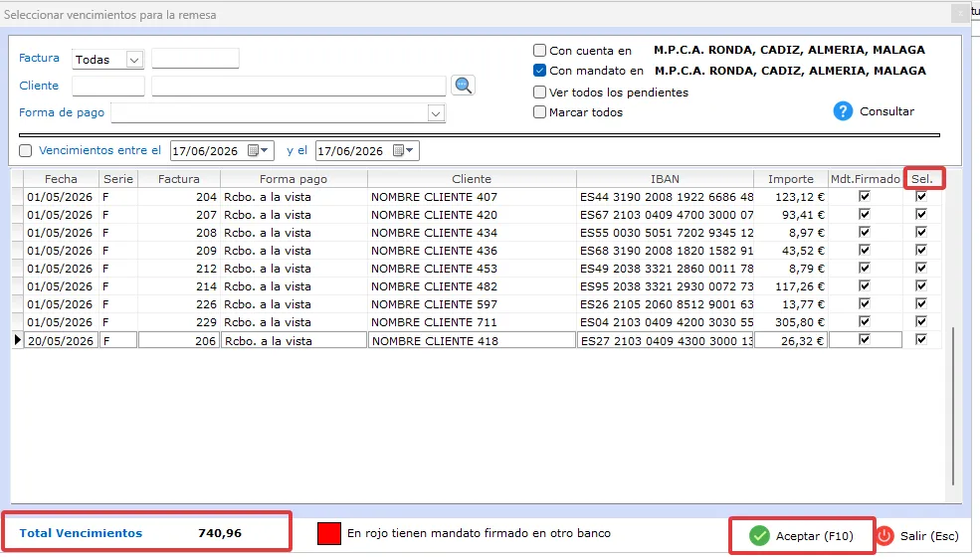Toggle Sel. checkbox for invoice 212

click(920, 268)
